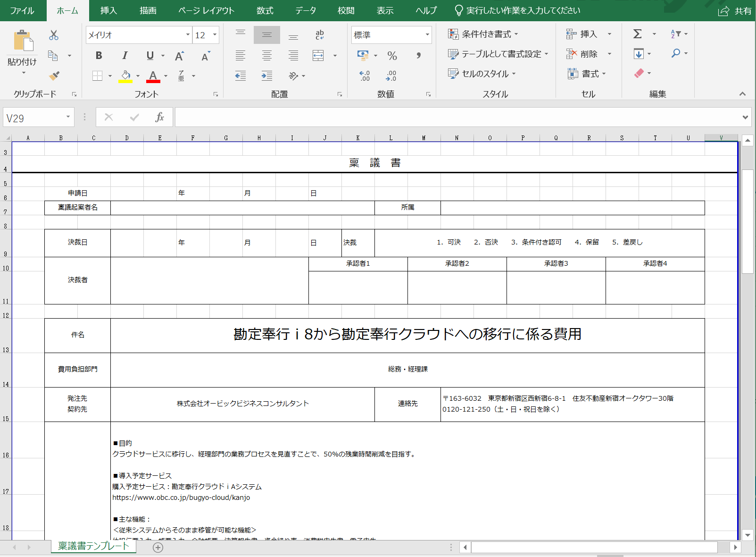Click the Tell Me search box
The width and height of the screenshot is (756, 557).
pos(517,10)
